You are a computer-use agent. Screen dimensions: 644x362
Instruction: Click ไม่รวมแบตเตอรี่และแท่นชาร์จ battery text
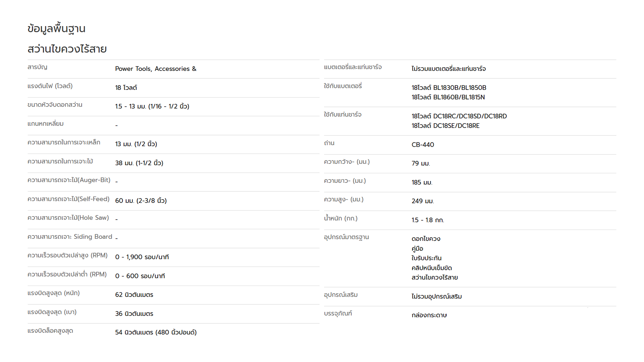coord(448,69)
